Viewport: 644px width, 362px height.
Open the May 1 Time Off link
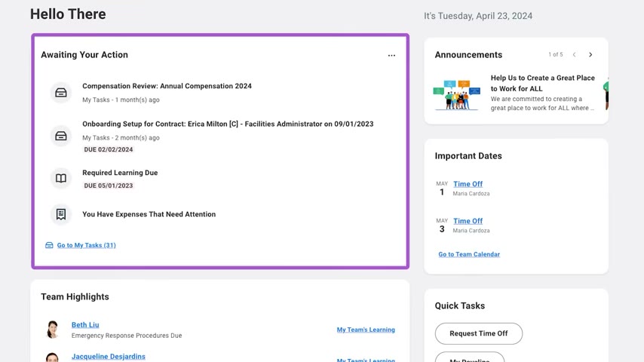[468, 184]
